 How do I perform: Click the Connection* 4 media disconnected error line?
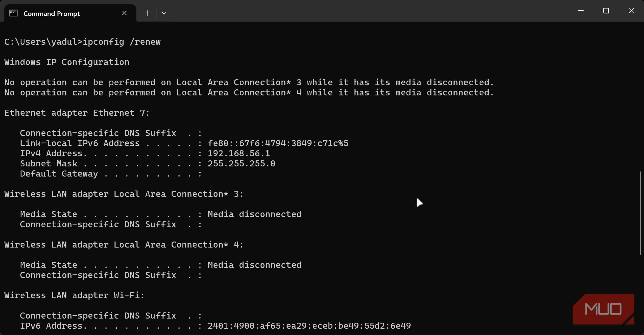click(249, 92)
